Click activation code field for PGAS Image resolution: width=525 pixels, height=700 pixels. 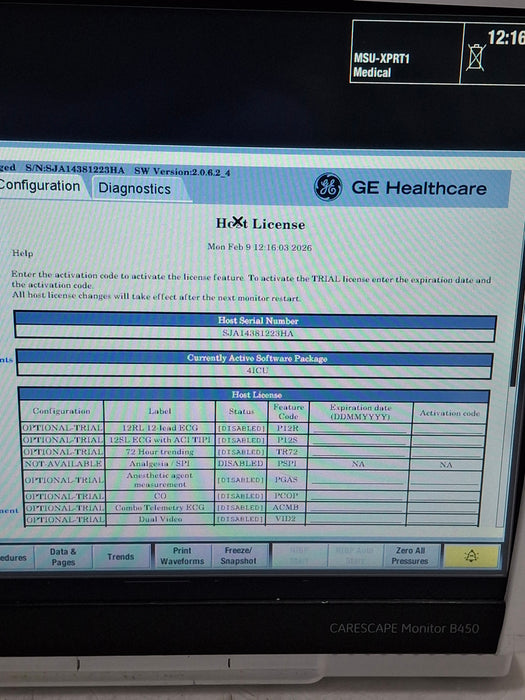[446, 480]
